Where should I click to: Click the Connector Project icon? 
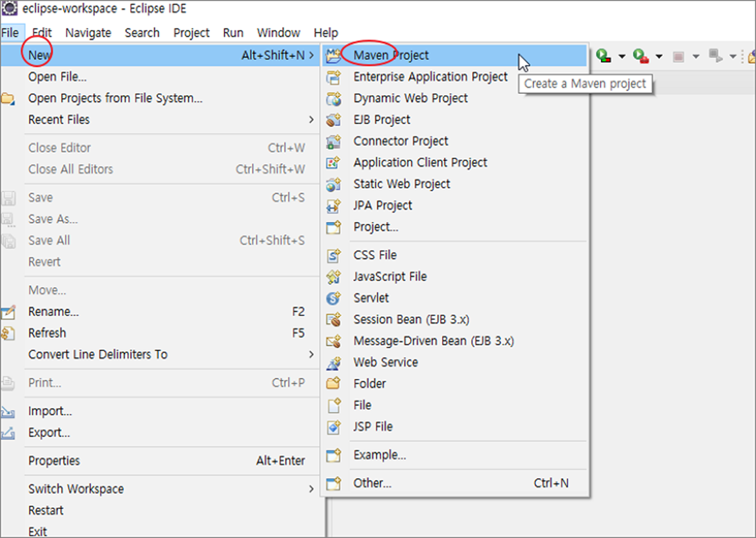pyautogui.click(x=334, y=142)
